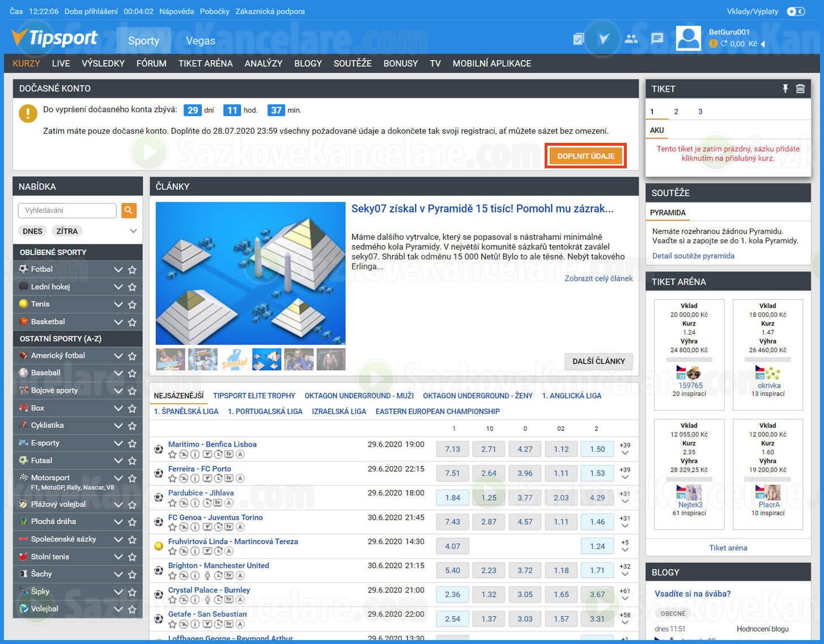Click the BetGuru001 profile avatar
This screenshot has width=824, height=644.
pos(689,39)
